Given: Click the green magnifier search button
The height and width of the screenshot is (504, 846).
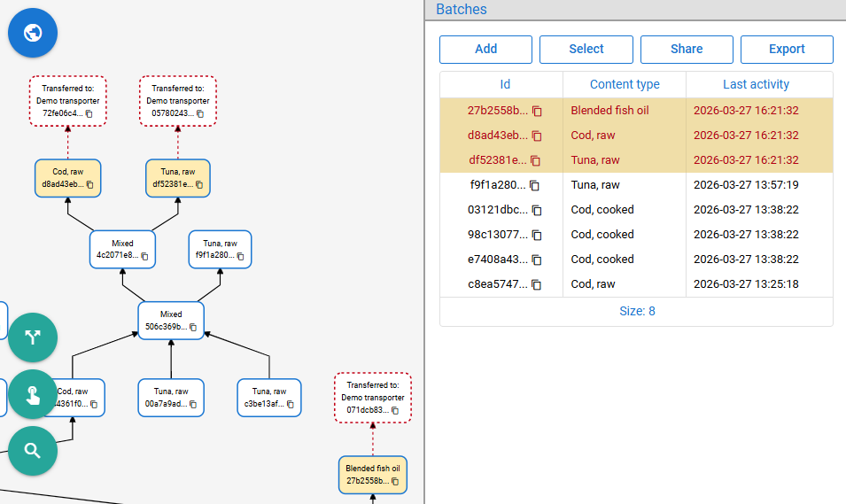Looking at the screenshot, I should click(33, 451).
